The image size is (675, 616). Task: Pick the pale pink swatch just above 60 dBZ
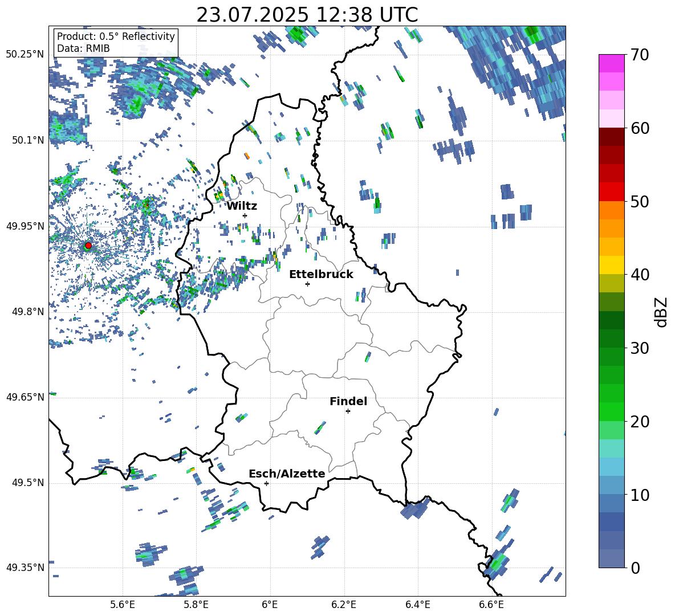point(611,119)
